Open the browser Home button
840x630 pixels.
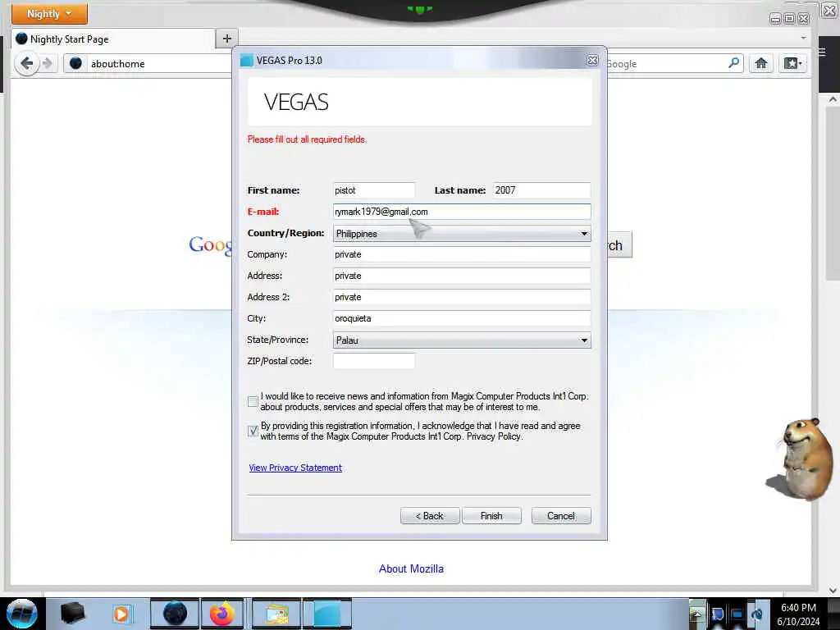click(x=760, y=63)
